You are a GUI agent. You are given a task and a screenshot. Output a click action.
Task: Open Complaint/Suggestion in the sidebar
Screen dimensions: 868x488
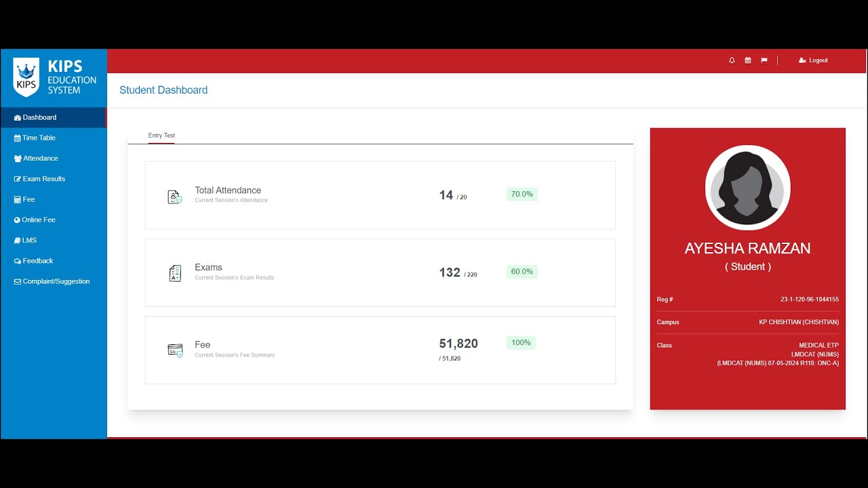pyautogui.click(x=53, y=281)
